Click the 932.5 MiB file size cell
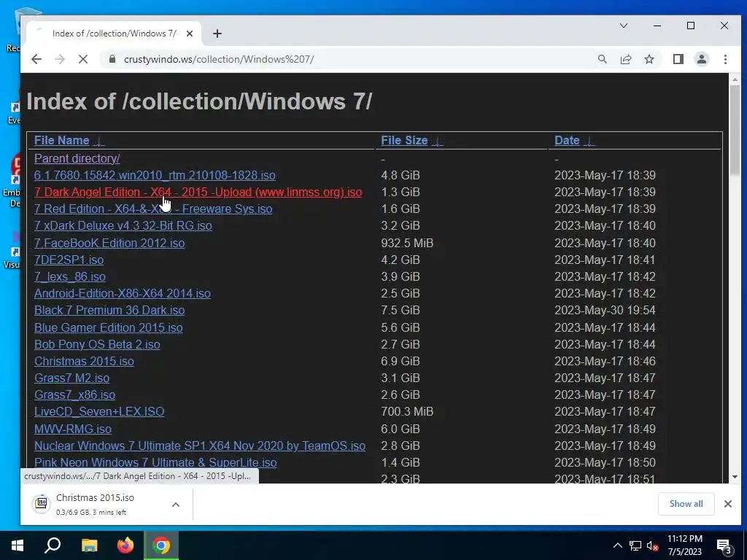The height and width of the screenshot is (560, 747). [x=407, y=243]
